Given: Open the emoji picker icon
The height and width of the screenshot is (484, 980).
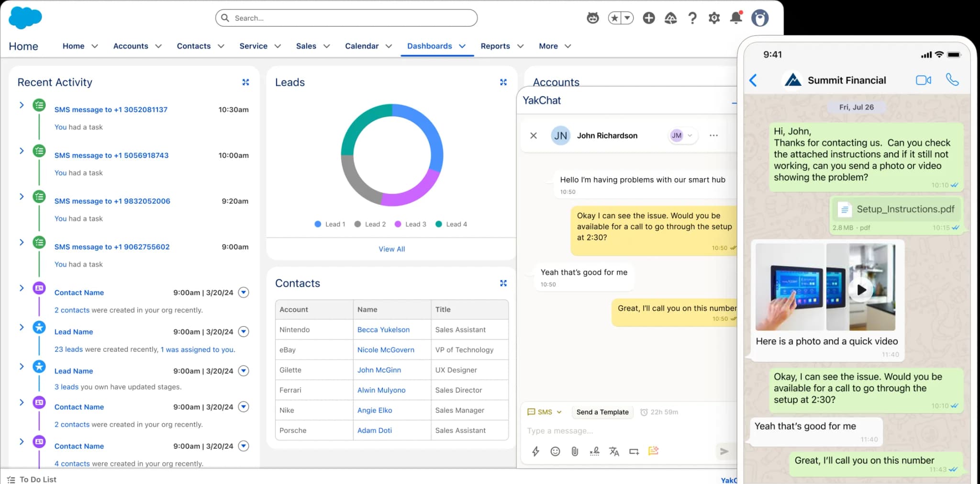Looking at the screenshot, I should pos(555,451).
